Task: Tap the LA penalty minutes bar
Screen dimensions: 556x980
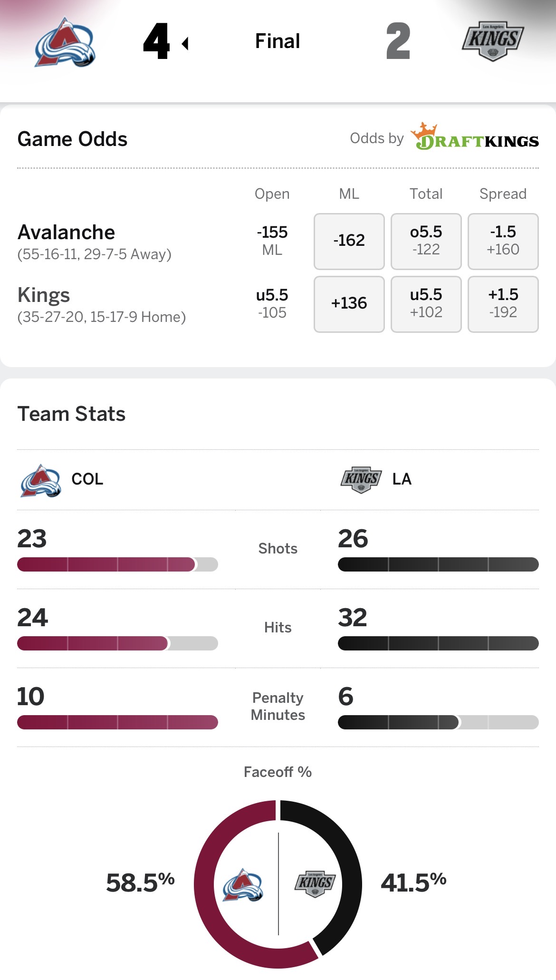Action: tap(438, 722)
